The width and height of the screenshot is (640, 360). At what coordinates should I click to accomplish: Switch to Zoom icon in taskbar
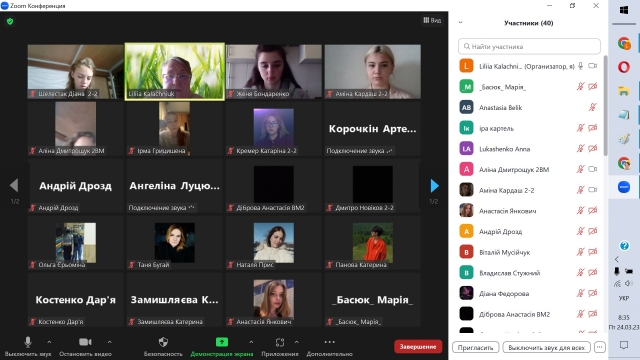pyautogui.click(x=624, y=187)
